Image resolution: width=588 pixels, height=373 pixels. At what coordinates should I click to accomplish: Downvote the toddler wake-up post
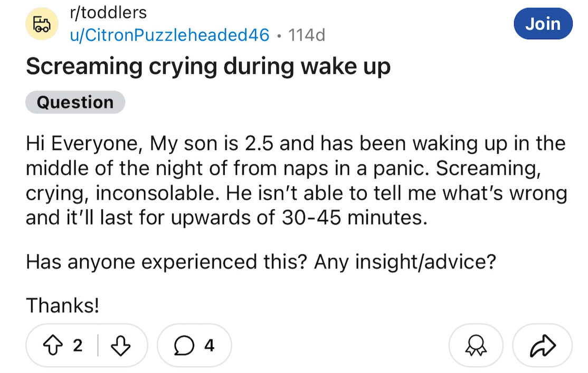121,345
